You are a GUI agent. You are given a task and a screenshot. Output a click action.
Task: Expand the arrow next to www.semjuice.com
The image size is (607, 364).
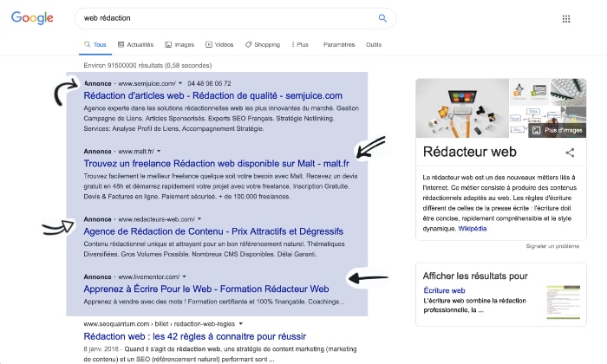pyautogui.click(x=179, y=84)
